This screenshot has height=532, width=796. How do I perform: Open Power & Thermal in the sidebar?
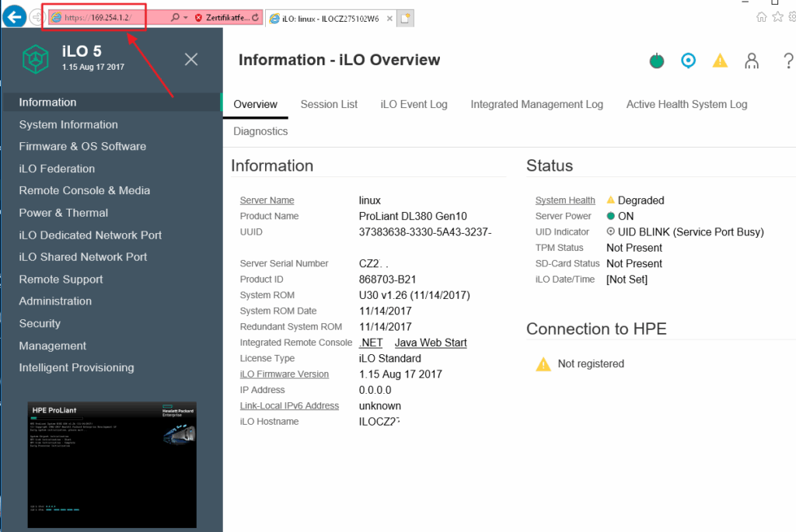click(64, 213)
